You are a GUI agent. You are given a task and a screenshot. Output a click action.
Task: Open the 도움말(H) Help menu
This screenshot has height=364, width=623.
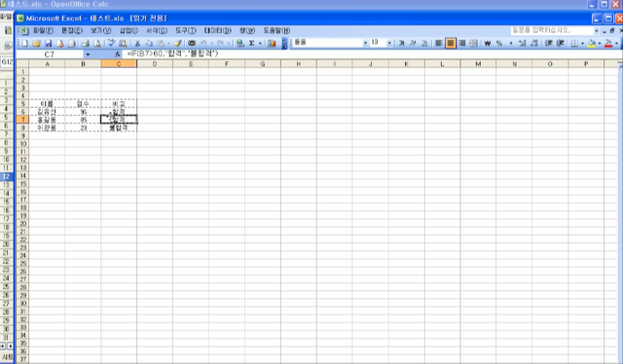click(x=276, y=30)
